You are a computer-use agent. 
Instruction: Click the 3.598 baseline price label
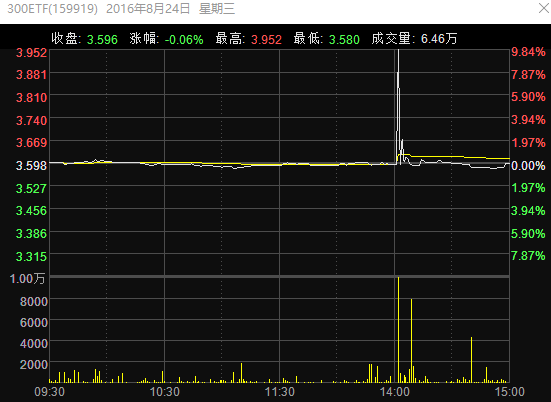tap(31, 166)
